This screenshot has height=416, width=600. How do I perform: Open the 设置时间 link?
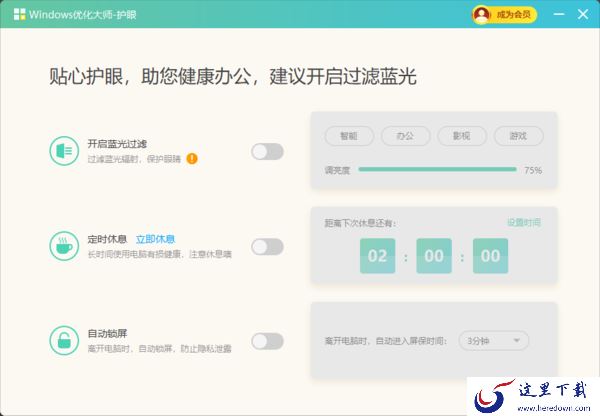tap(524, 222)
